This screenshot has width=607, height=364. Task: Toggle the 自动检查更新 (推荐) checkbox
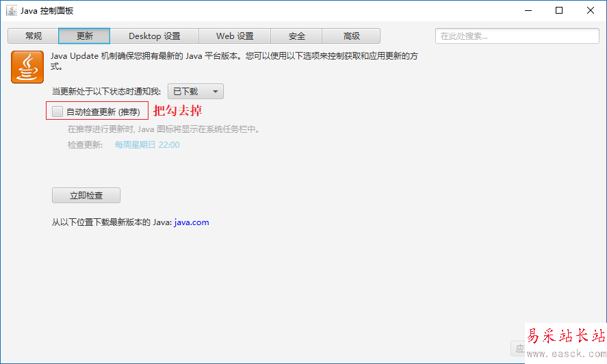(57, 112)
